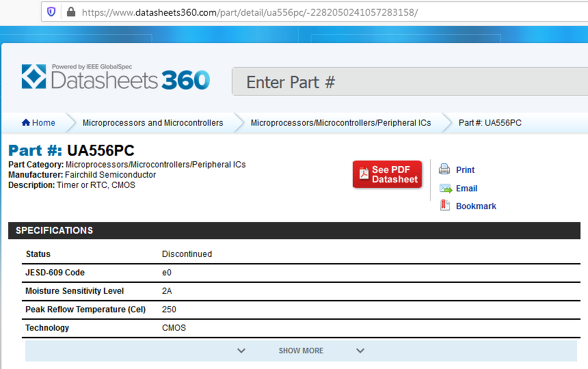Click the red Bookmark ribbon icon
The width and height of the screenshot is (588, 369).
[x=444, y=206]
